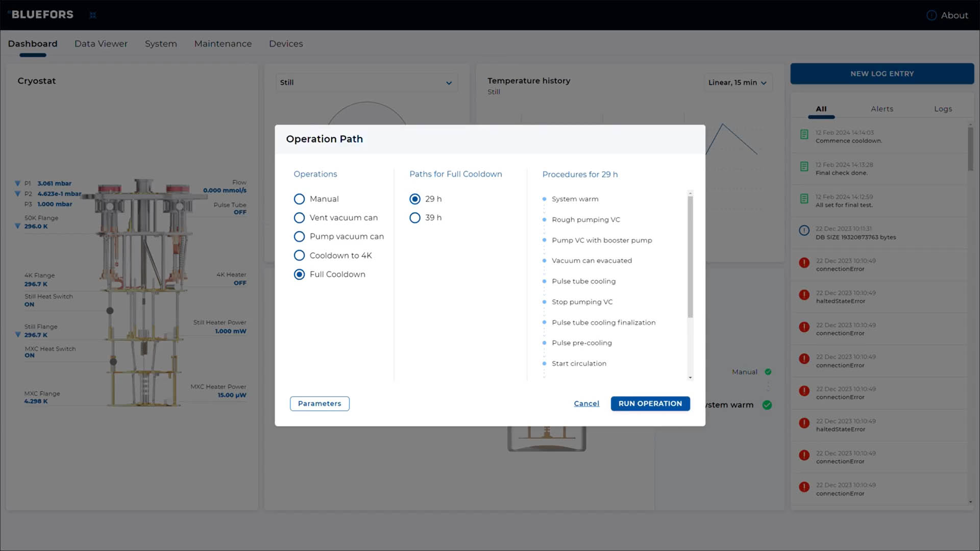Select the Full Cooldown operation
This screenshot has width=980, height=551.
299,274
